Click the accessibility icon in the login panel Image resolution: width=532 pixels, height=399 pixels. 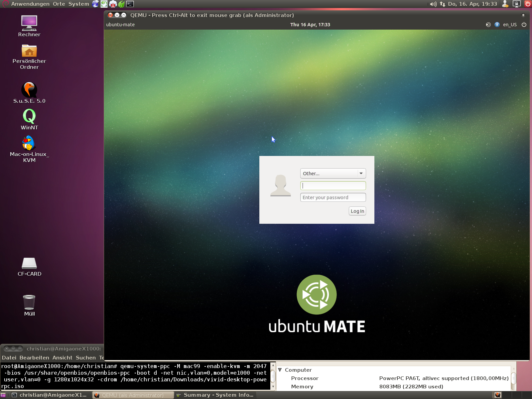pos(497,25)
